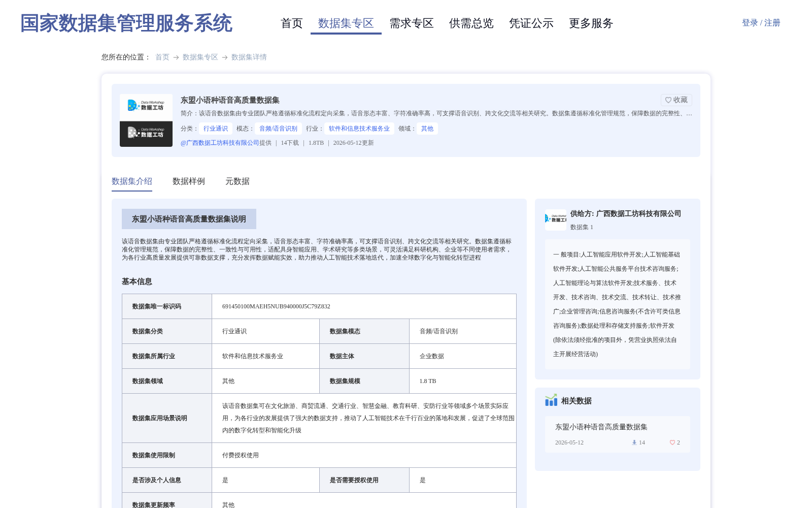Click the 基本信息 section heading
The height and width of the screenshot is (508, 812).
[x=137, y=281]
